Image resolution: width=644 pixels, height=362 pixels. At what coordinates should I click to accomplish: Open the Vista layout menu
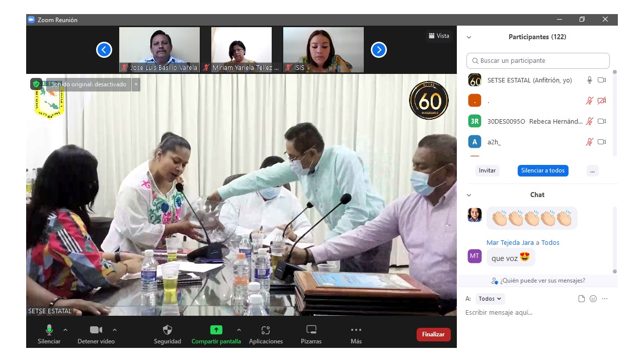coord(439,36)
